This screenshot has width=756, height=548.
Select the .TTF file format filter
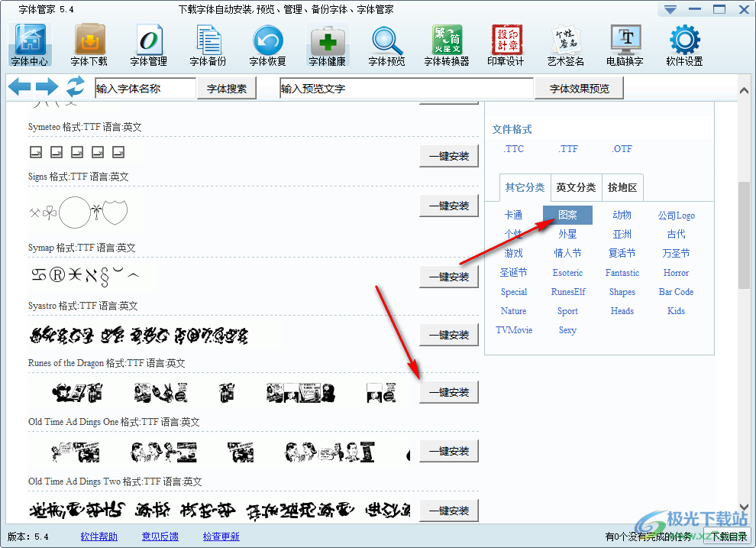[568, 149]
